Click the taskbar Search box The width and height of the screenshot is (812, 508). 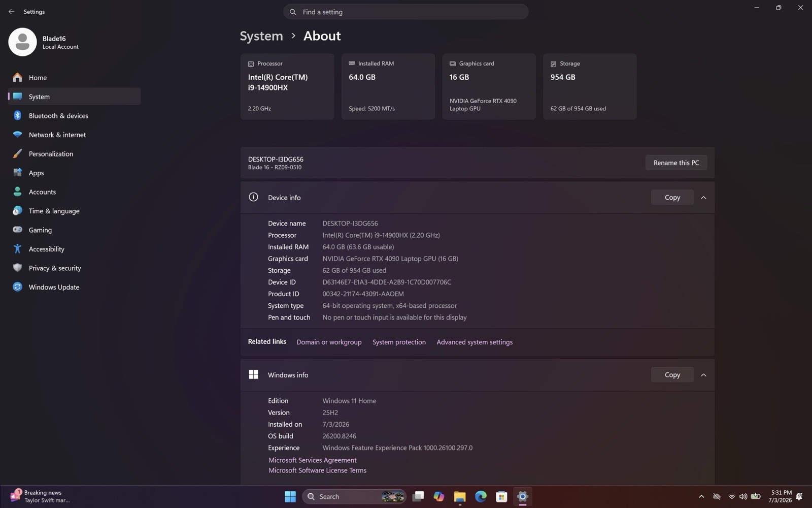pos(354,496)
